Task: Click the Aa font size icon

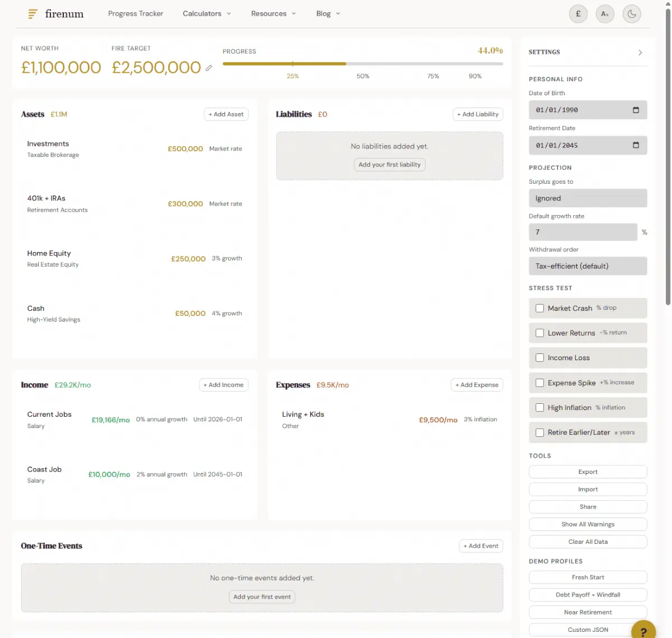Action: 605,13
